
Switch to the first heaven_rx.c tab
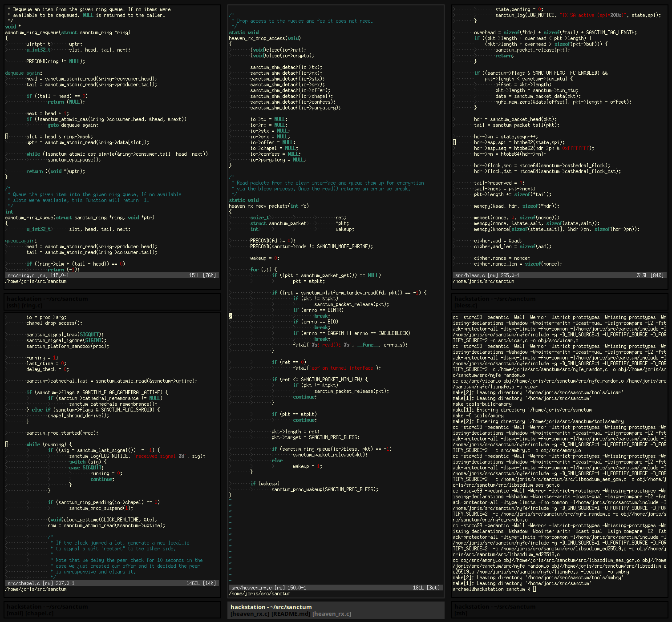(x=250, y=614)
